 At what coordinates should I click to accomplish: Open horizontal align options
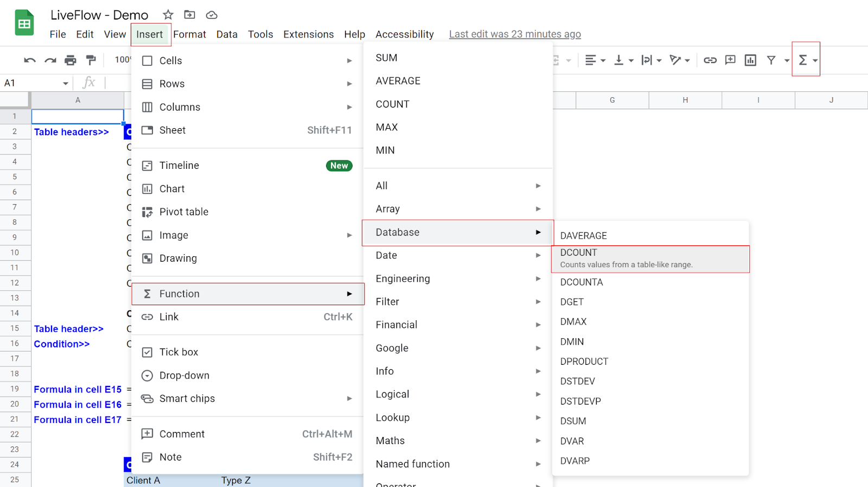click(595, 60)
